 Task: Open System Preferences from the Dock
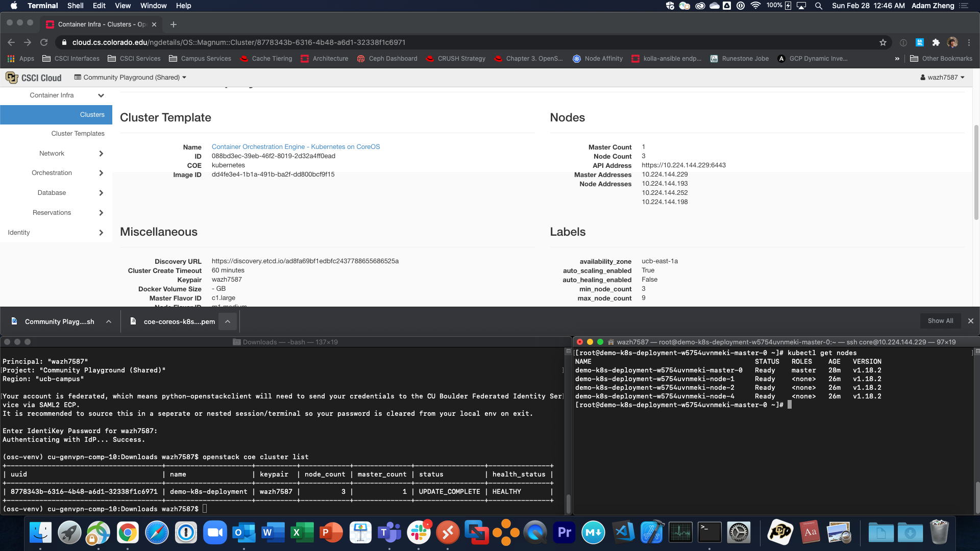coord(739,533)
